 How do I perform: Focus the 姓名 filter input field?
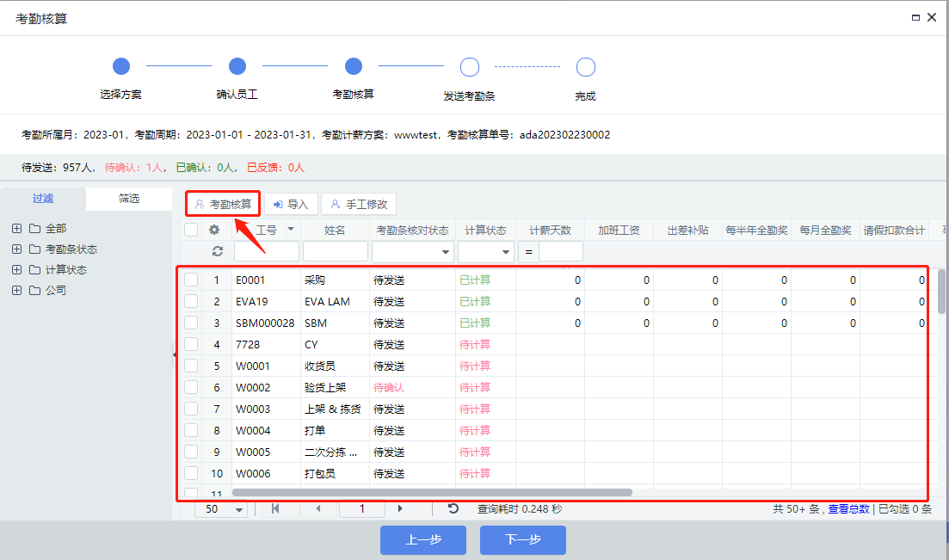[x=336, y=251]
